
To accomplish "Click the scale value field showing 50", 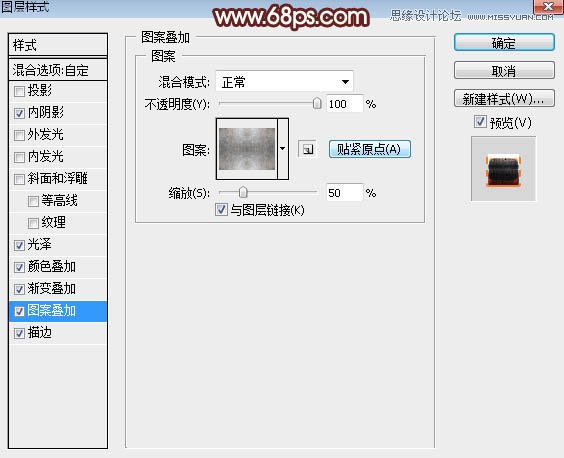I will [x=345, y=193].
